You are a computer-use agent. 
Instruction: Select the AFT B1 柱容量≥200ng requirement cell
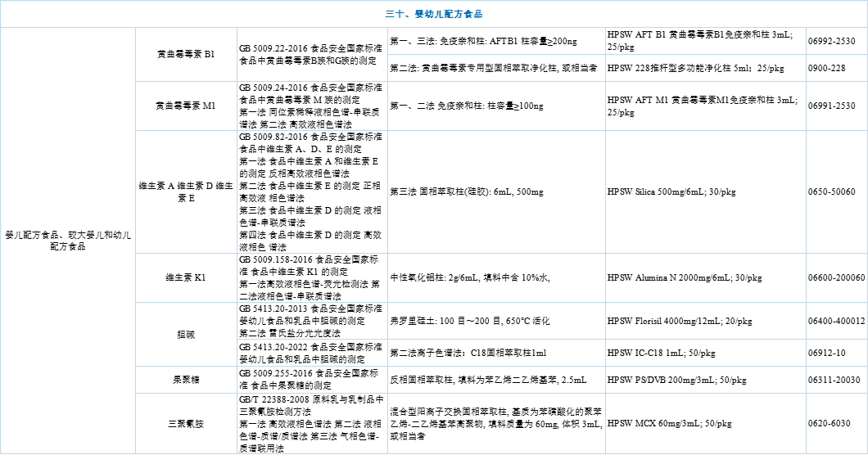pyautogui.click(x=496, y=41)
